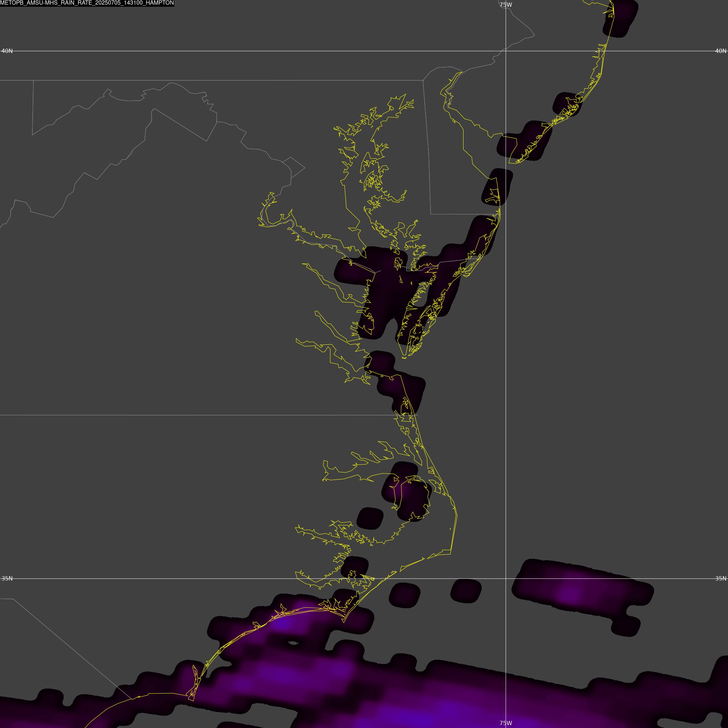This screenshot has width=728, height=728.
Task: Click the bottom 75W longitude label
Action: 506,723
